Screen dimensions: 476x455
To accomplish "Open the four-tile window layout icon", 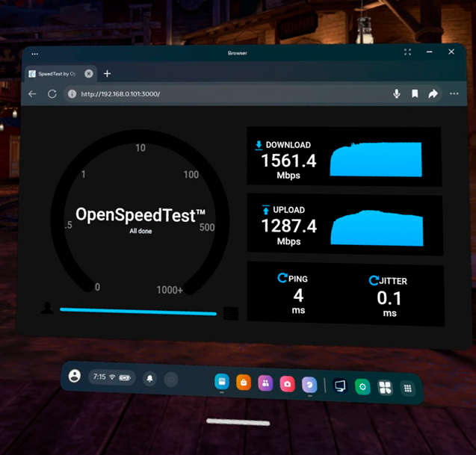I will tap(386, 388).
